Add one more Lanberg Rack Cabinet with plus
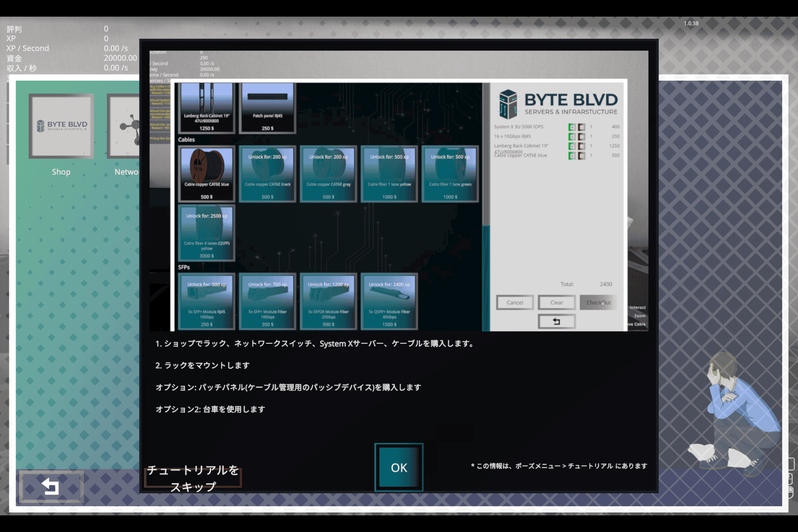 pos(572,146)
